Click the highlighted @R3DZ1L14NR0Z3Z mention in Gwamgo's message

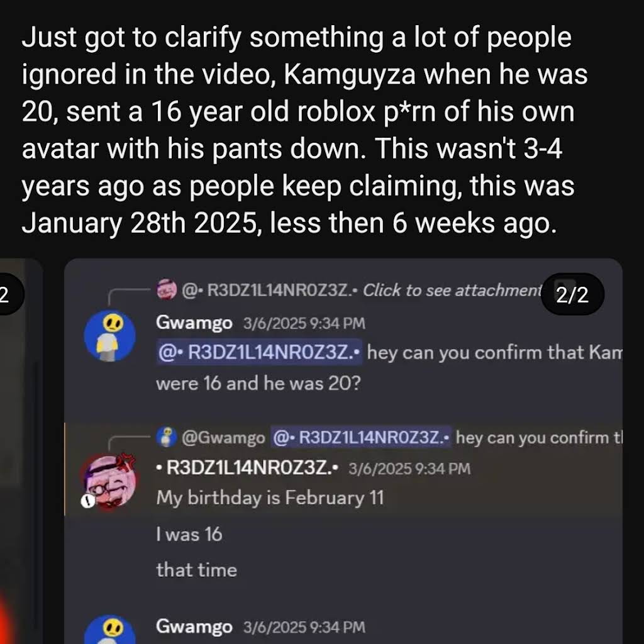258,352
